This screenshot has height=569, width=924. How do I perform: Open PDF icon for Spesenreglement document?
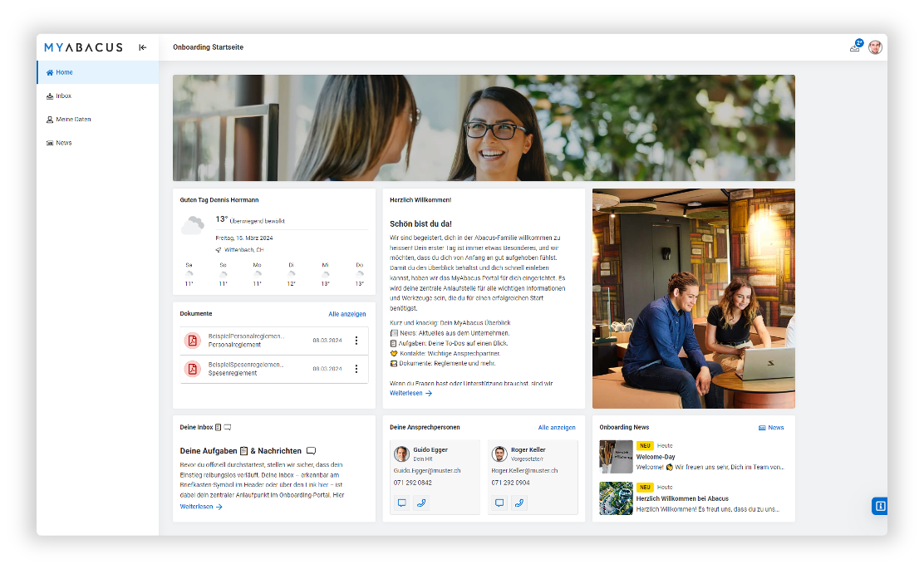tap(192, 369)
